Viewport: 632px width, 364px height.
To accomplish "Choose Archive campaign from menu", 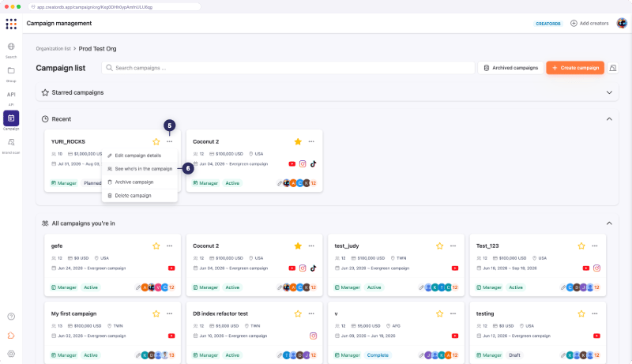I will [140, 182].
